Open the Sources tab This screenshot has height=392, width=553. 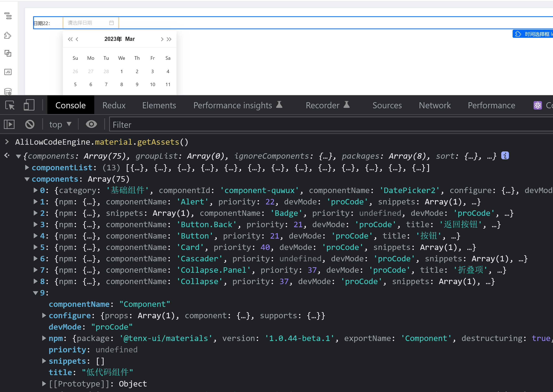(x=387, y=105)
